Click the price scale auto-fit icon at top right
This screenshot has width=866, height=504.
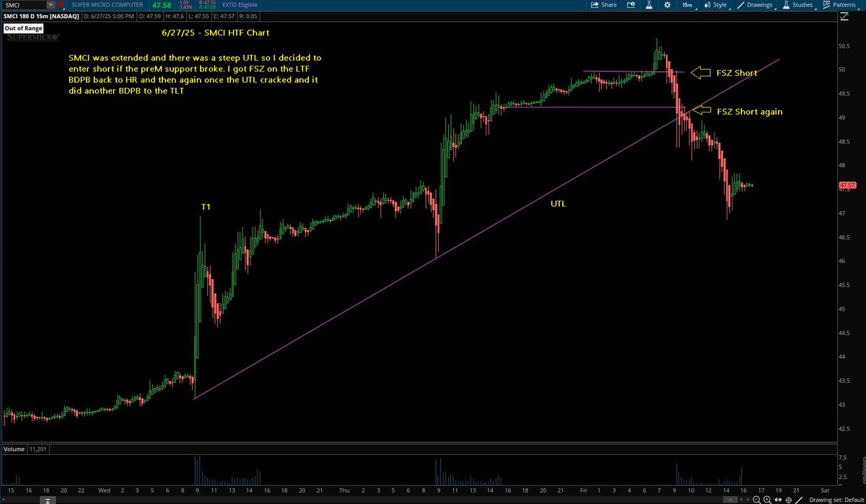pos(844,17)
